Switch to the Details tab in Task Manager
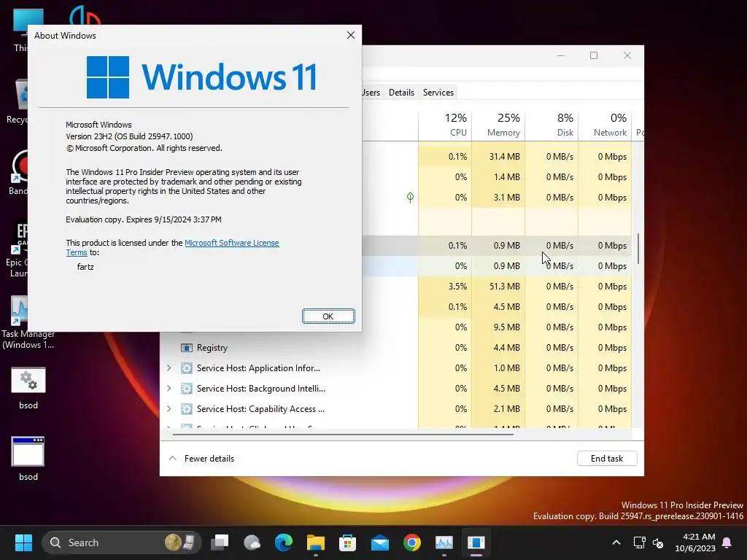 pos(401,93)
